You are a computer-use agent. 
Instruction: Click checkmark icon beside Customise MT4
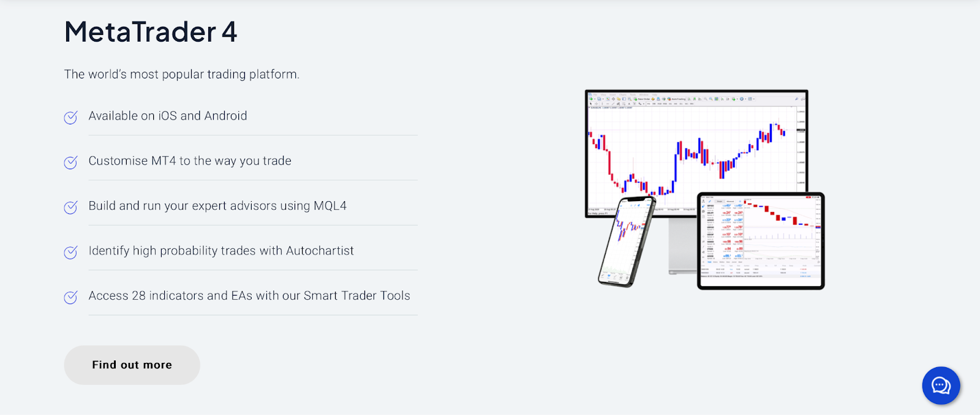coord(71,162)
